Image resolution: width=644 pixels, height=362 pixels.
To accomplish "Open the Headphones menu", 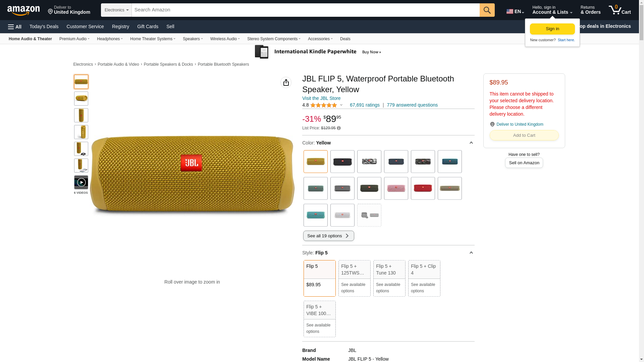I will tap(110, 39).
